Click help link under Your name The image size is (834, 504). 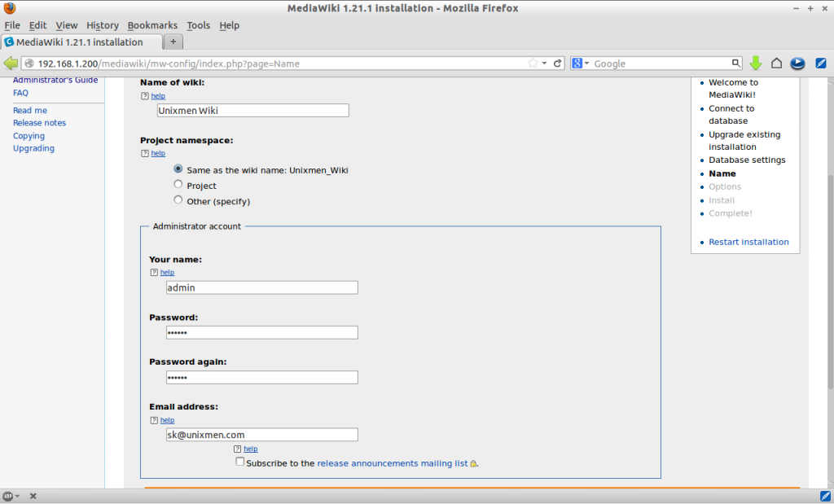167,272
